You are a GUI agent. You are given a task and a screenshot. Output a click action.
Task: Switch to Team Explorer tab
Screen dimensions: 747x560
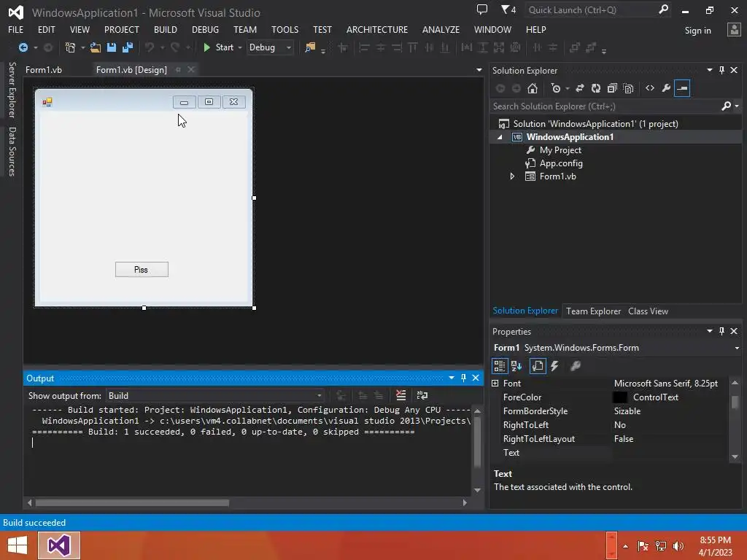click(x=593, y=311)
